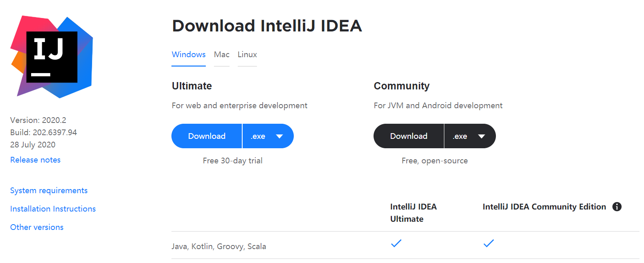This screenshot has width=644, height=263.
Task: Switch to the Mac tab
Action: (222, 54)
